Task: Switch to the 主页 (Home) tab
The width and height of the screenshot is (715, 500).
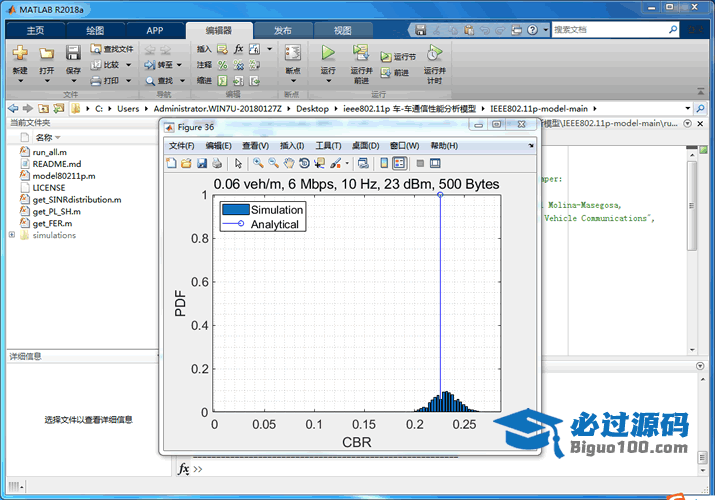Action: point(35,31)
